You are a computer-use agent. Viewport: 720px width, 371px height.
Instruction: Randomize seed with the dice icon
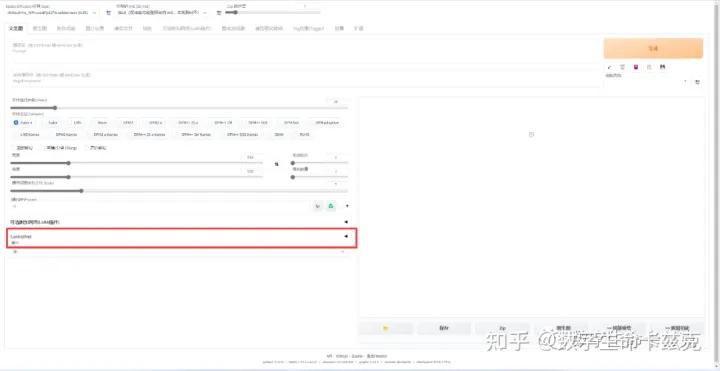[318, 206]
